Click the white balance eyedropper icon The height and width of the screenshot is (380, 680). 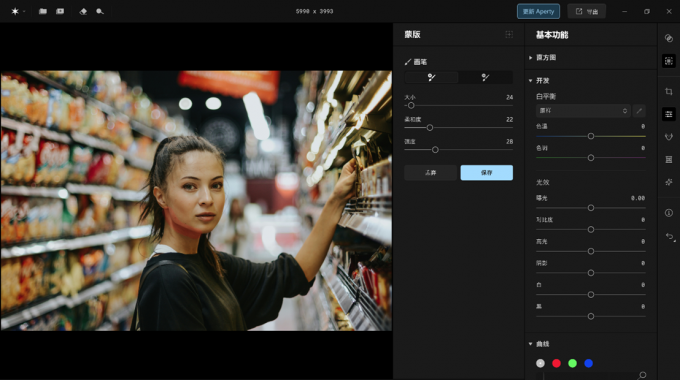tap(639, 111)
